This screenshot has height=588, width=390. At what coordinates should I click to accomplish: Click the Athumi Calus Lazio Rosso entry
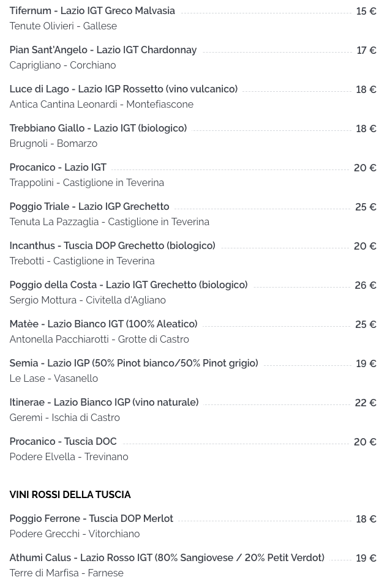tap(167, 558)
